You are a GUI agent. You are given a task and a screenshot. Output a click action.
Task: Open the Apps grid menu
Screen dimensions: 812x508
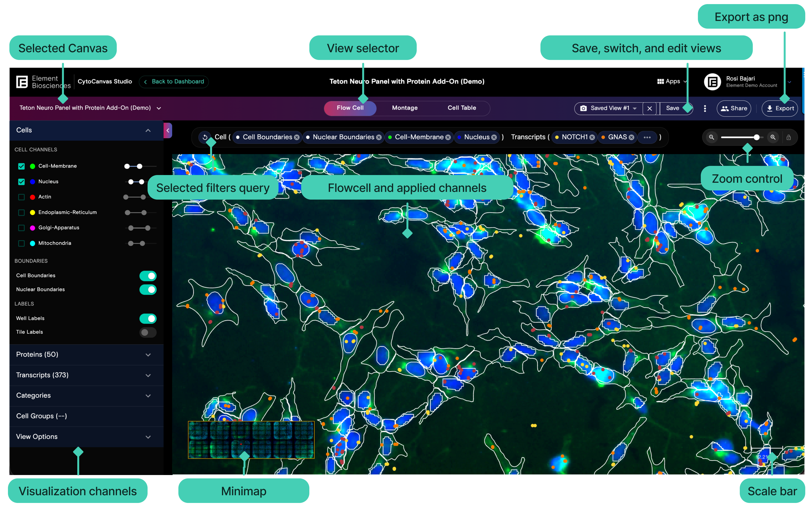click(672, 81)
